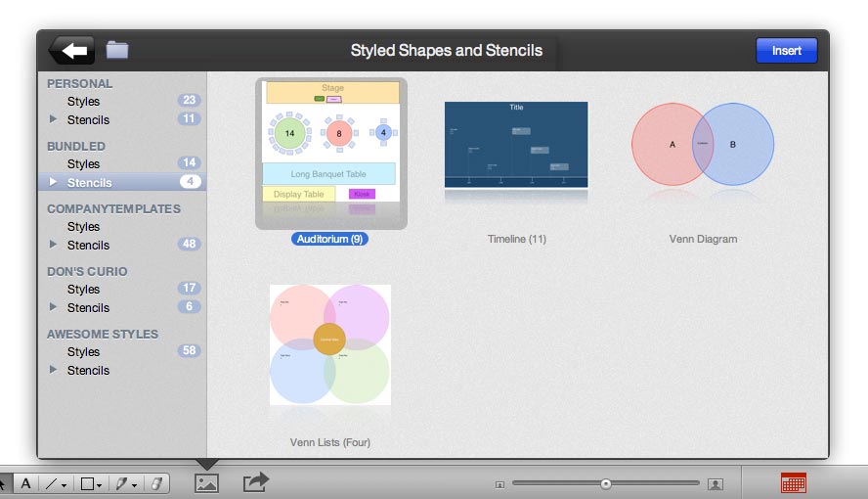The height and width of the screenshot is (499, 868).
Task: Click the 14 badge beside BUNDLED Styles
Action: (x=190, y=162)
